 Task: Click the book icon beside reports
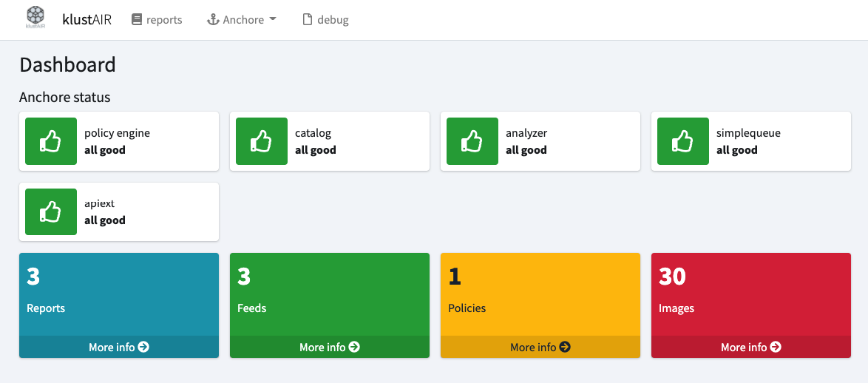coord(137,19)
